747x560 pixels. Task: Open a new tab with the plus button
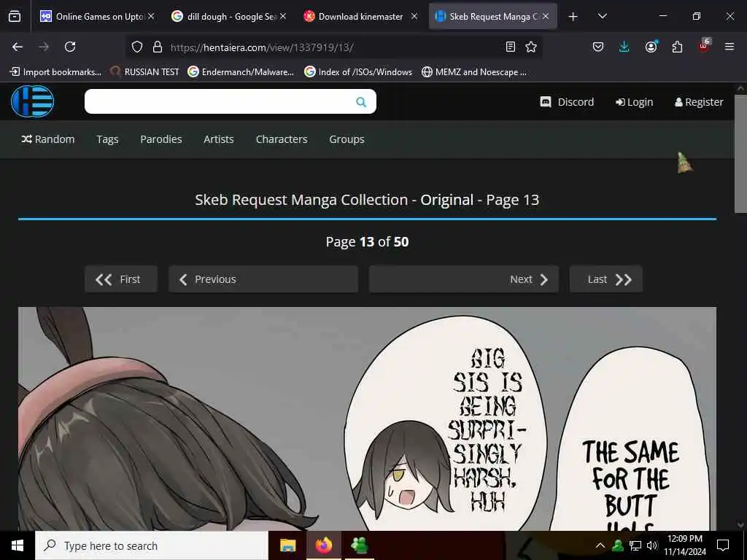tap(573, 17)
